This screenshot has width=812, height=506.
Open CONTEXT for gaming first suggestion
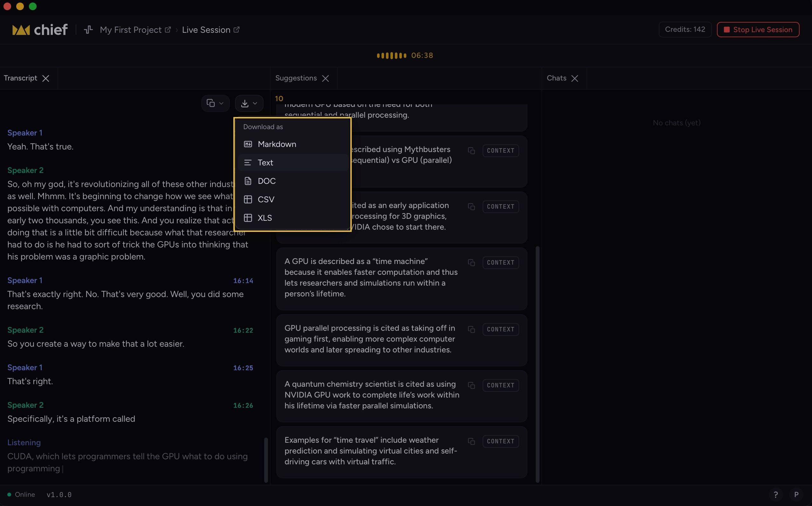tap(500, 329)
